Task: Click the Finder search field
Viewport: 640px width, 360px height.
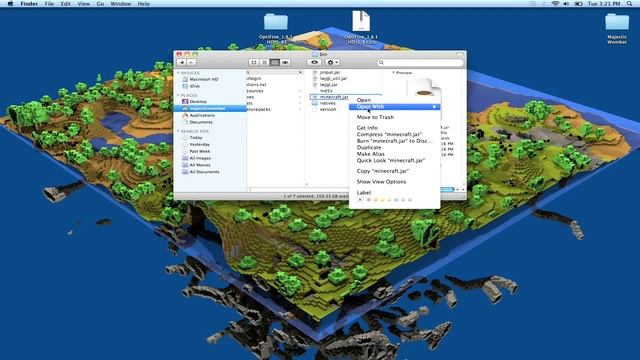Action: (x=420, y=62)
